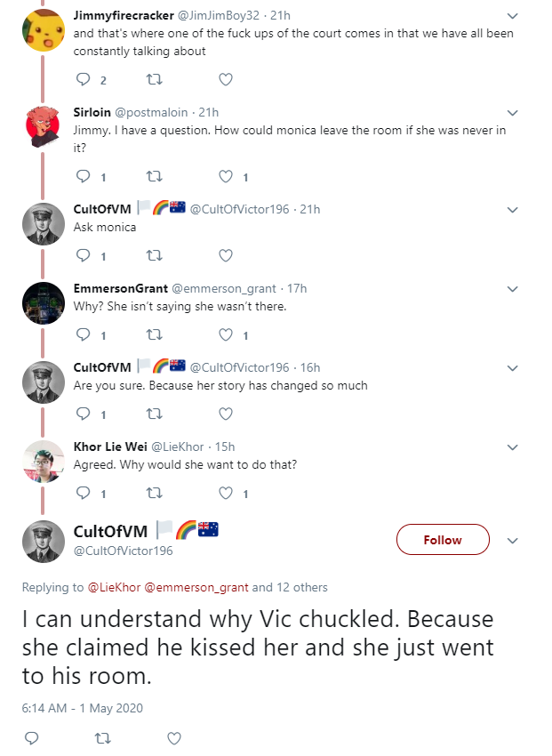Reply to "Are you sure" tweet by CultOfVM
This screenshot has height=756, width=552.
click(84, 414)
